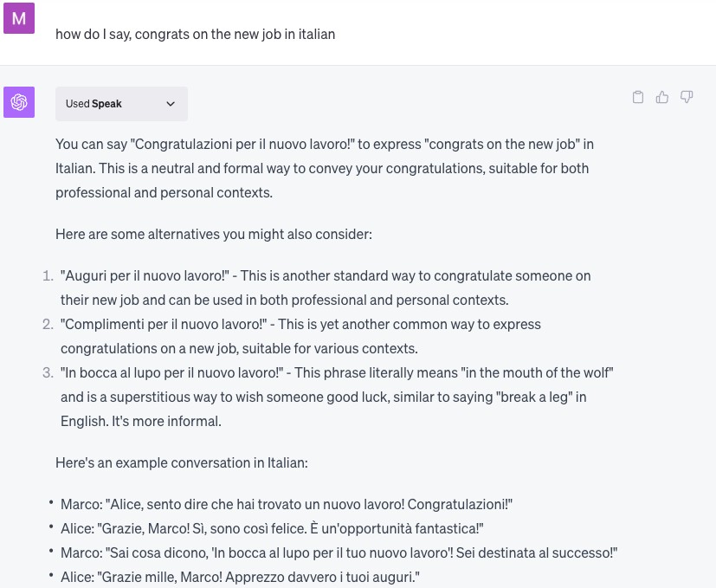Click "Here's an example conversation in Italian" line

pyautogui.click(x=182, y=462)
